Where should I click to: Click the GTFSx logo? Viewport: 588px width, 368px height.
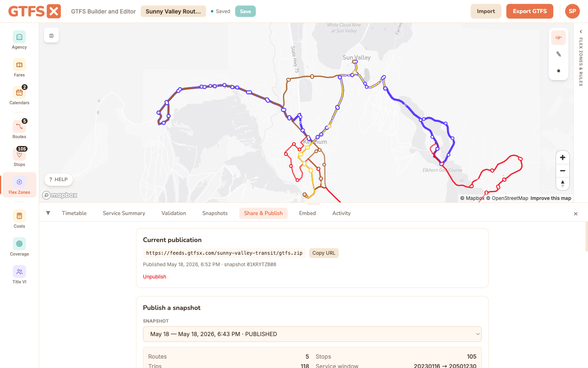coord(34,11)
